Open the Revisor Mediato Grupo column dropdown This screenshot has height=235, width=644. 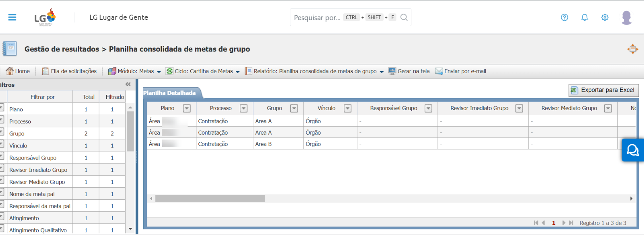608,108
